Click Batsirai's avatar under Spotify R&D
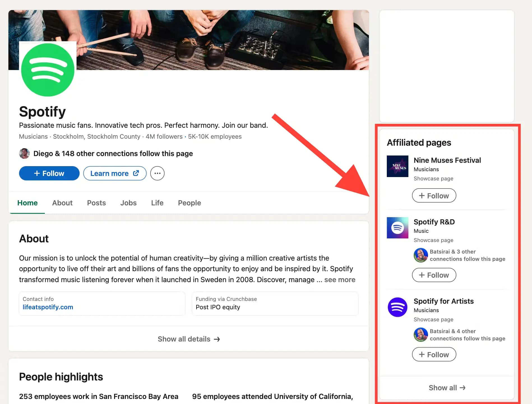Viewport: 532px width, 404px height. (x=420, y=255)
